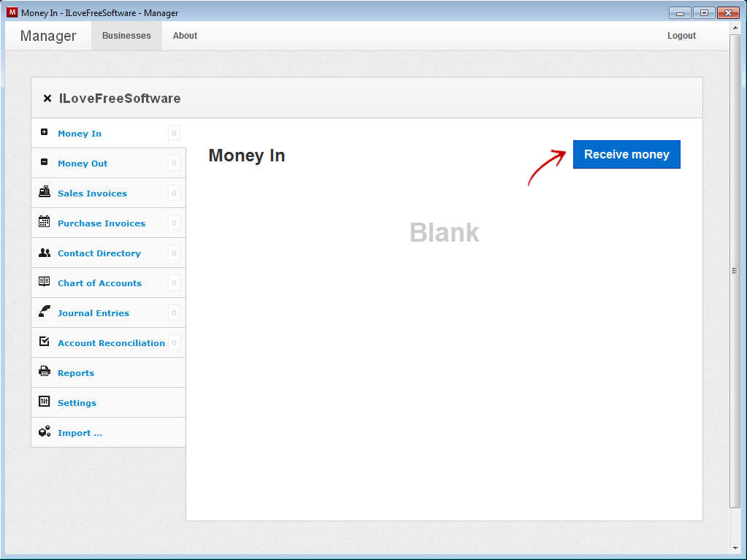Screen dimensions: 747x560
Task: Close the ILoveFreeSoftware business with X
Action: point(47,98)
